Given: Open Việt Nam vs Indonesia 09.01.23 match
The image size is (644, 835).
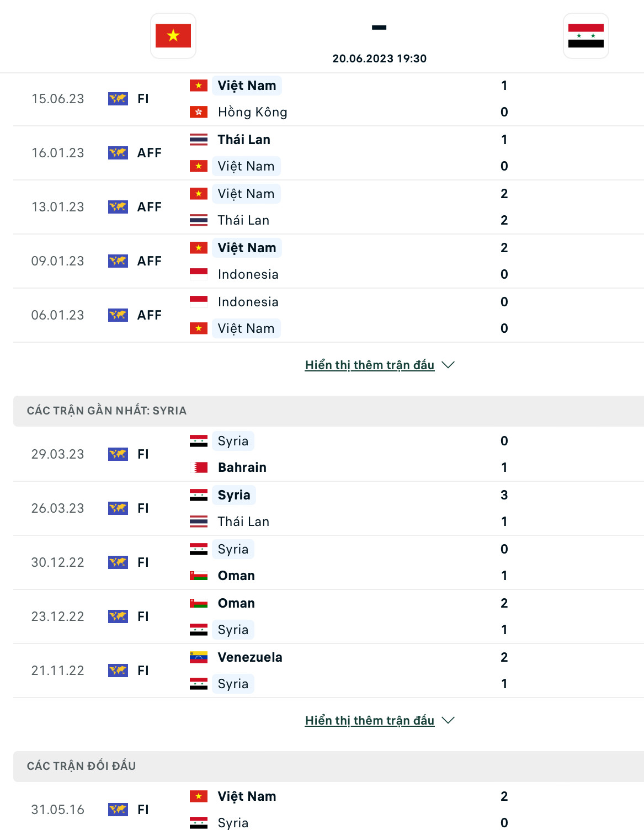Looking at the screenshot, I should pyautogui.click(x=331, y=261).
